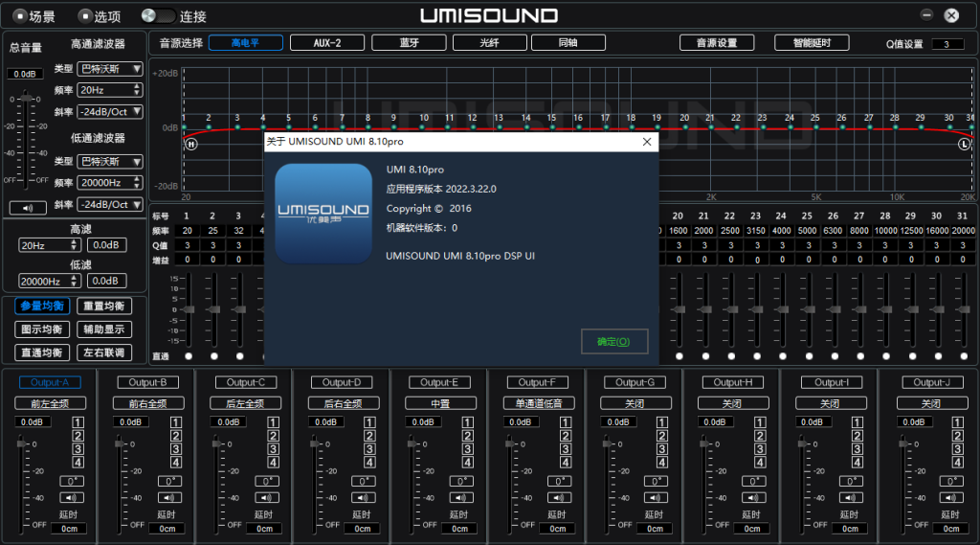Viewport: 980px width, 545px height.
Task: Select the 场景 radio option
Action: point(19,16)
